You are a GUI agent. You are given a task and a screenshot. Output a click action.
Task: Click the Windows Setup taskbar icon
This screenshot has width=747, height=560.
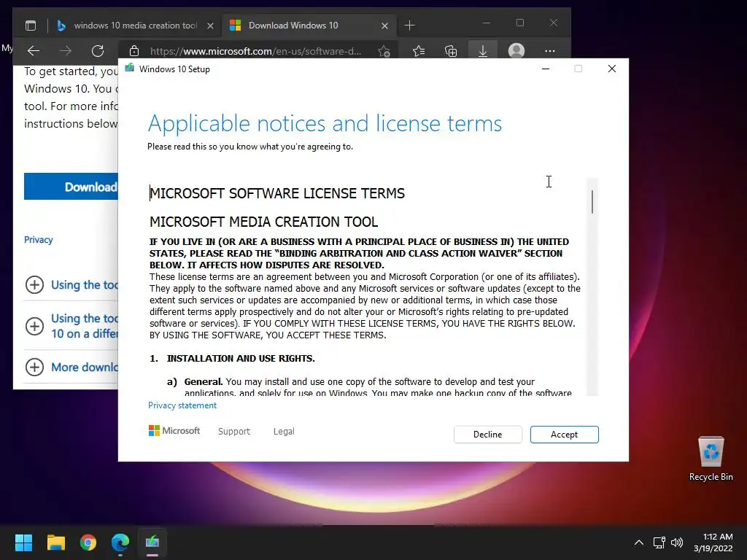click(152, 542)
